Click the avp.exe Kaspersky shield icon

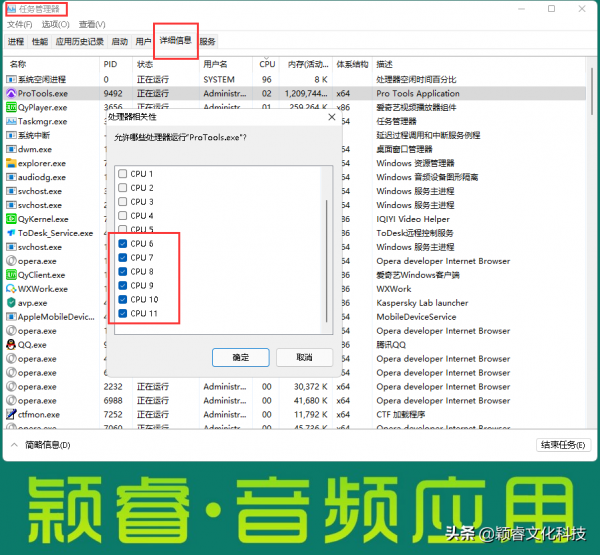point(11,303)
